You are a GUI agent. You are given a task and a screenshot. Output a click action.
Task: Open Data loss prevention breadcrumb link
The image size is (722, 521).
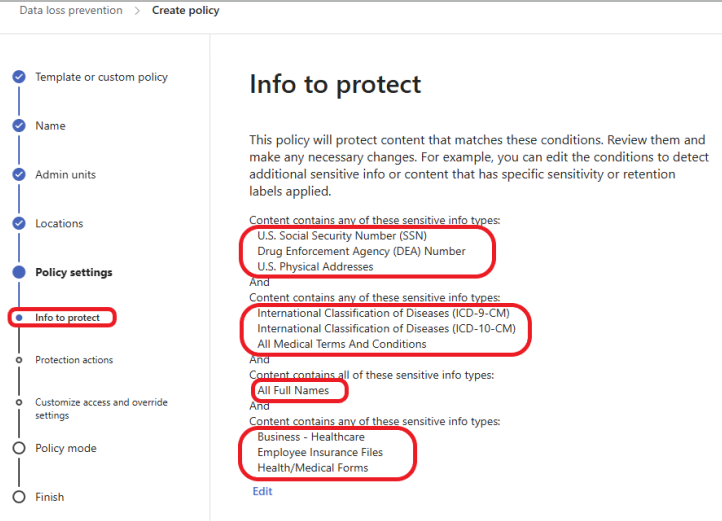tap(71, 10)
